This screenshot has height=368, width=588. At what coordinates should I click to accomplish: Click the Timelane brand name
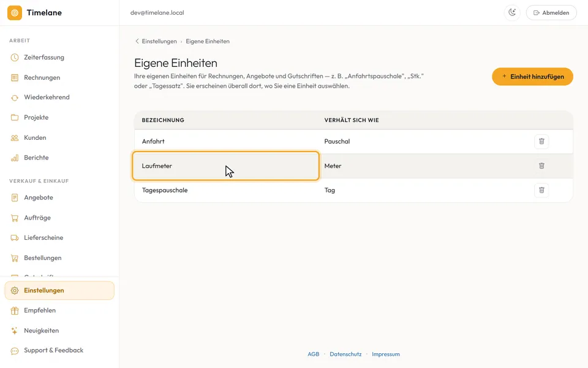pyautogui.click(x=44, y=13)
